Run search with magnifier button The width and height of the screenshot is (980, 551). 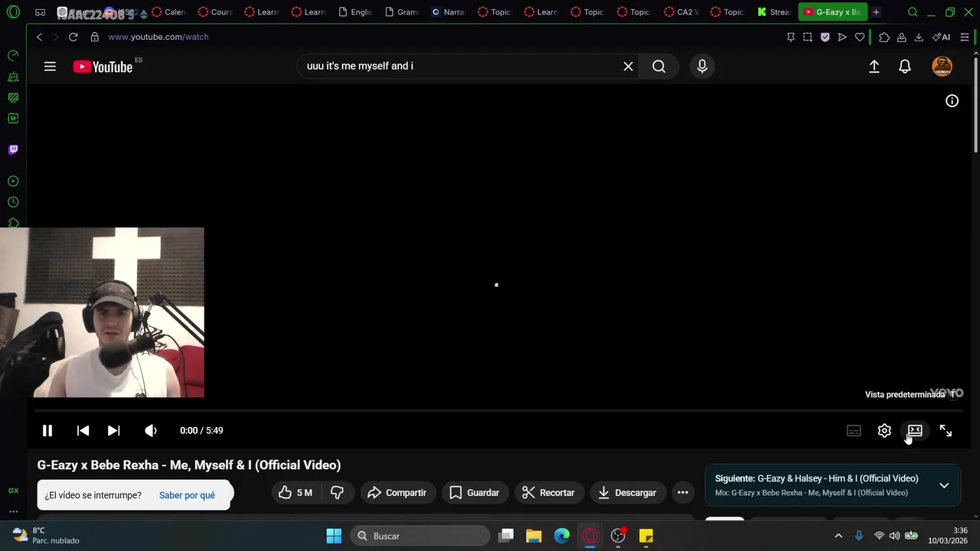point(658,67)
